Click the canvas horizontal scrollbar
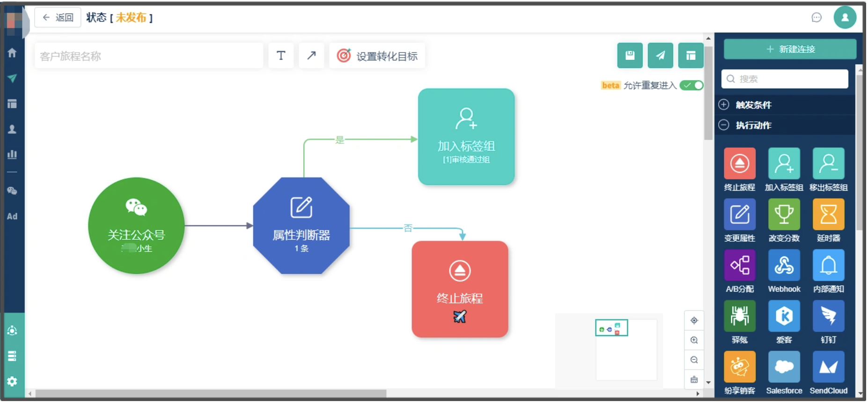Viewport: 868px width, 402px height. pos(211,394)
